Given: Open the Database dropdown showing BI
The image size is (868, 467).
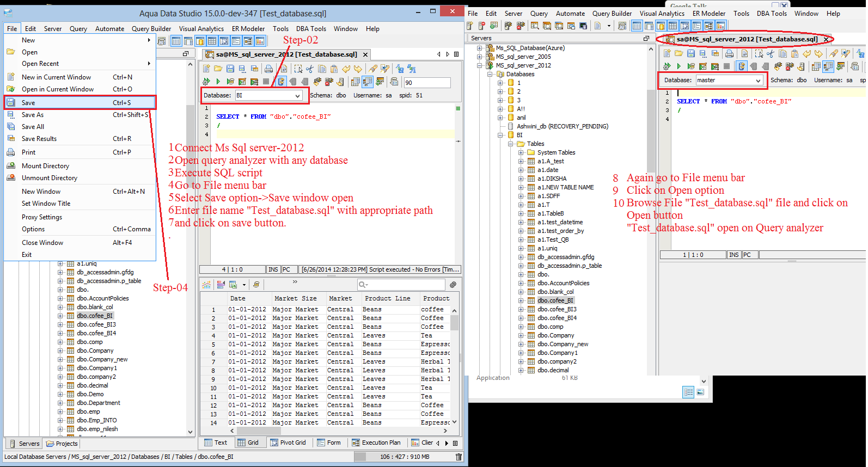Looking at the screenshot, I should [268, 95].
